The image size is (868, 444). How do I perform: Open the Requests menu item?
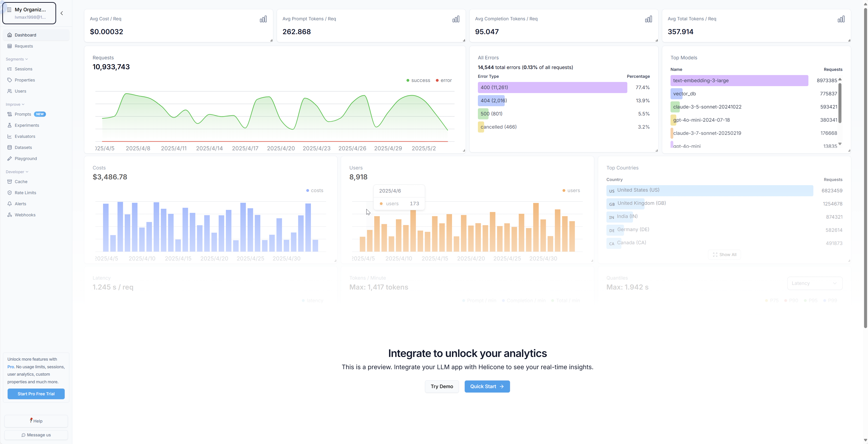coord(24,46)
